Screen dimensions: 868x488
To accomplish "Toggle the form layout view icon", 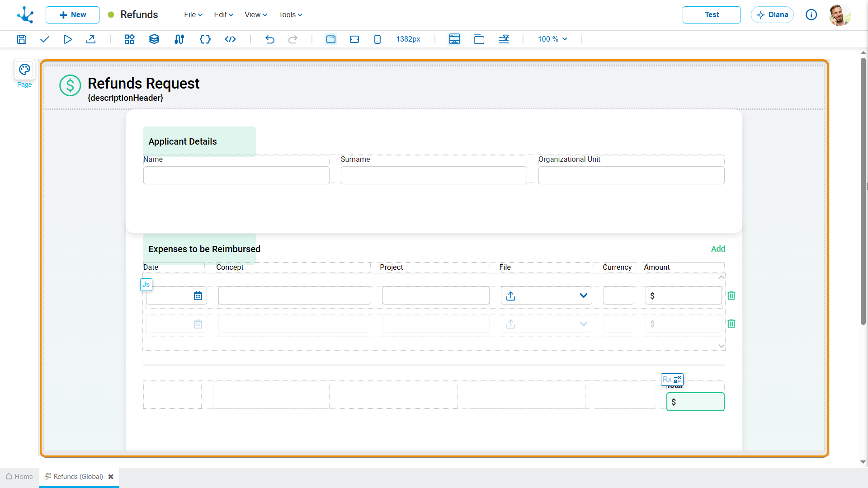I will pos(454,39).
